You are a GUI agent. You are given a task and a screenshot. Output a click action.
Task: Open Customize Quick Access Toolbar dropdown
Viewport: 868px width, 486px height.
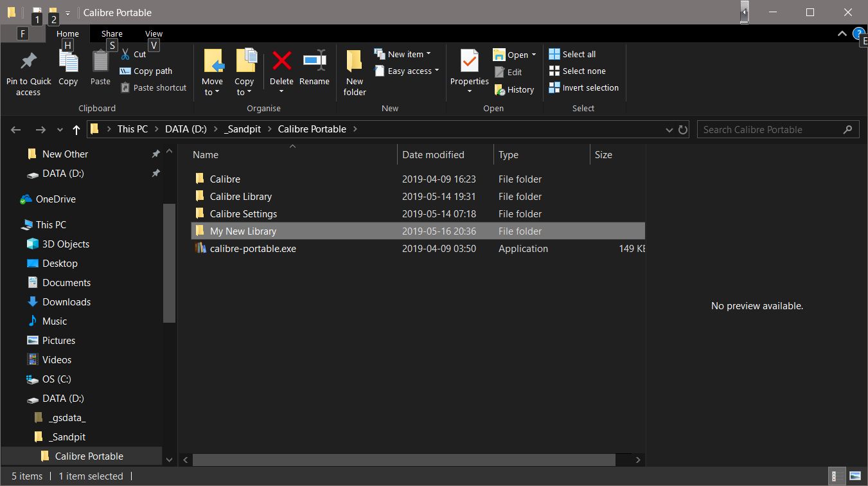pyautogui.click(x=67, y=13)
